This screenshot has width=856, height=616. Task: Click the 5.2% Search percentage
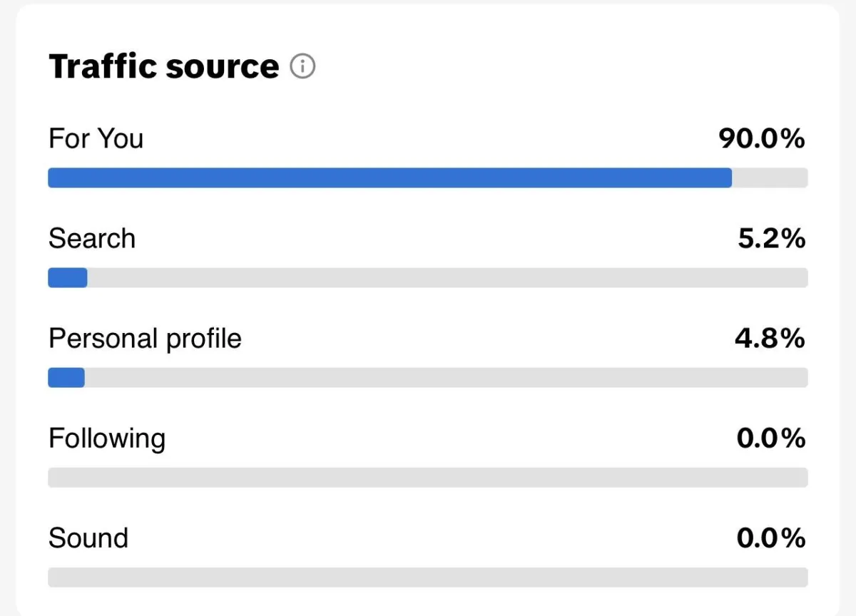pos(771,238)
